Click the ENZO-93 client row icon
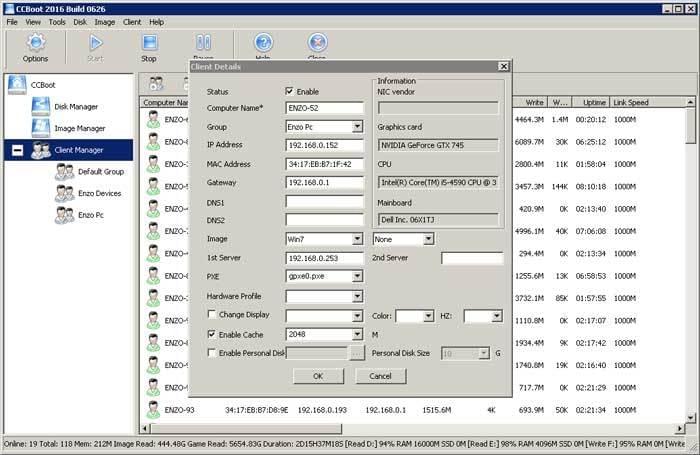The width and height of the screenshot is (700, 455). tap(154, 410)
